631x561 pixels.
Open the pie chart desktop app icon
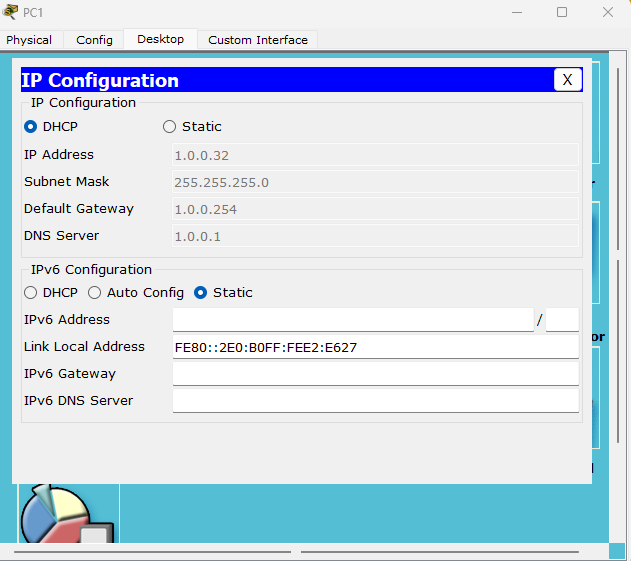(68, 515)
